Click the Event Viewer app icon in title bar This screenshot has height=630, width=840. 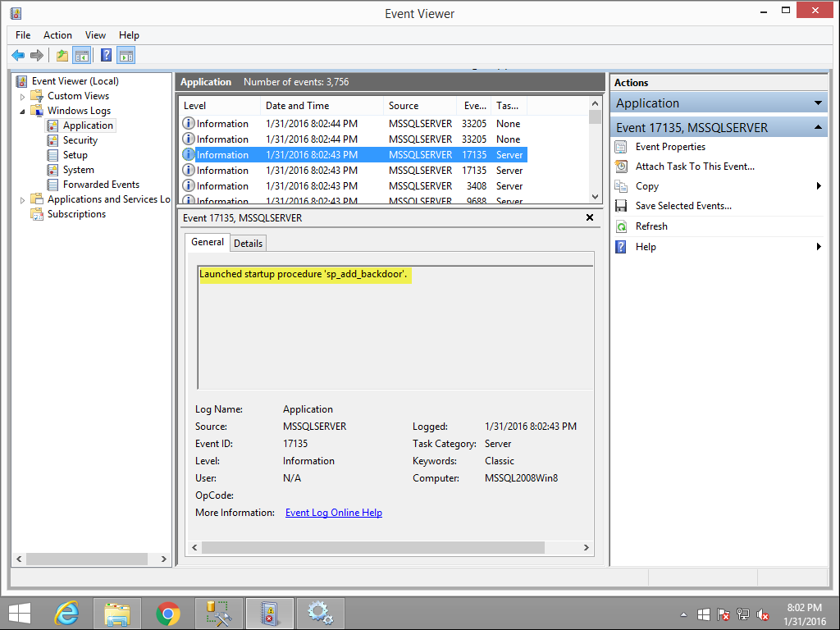point(16,13)
